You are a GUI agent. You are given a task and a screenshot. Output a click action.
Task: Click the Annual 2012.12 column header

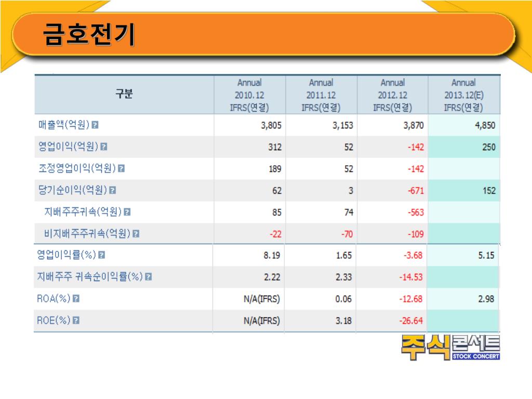pos(393,95)
